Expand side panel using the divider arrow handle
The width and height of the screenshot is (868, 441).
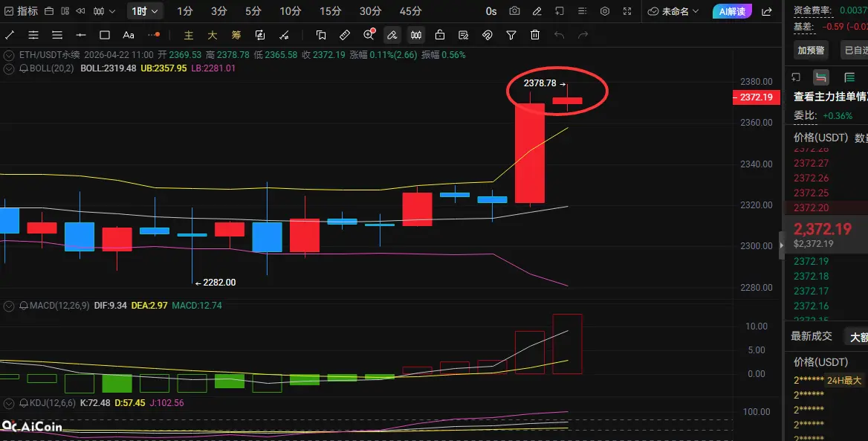(x=782, y=245)
